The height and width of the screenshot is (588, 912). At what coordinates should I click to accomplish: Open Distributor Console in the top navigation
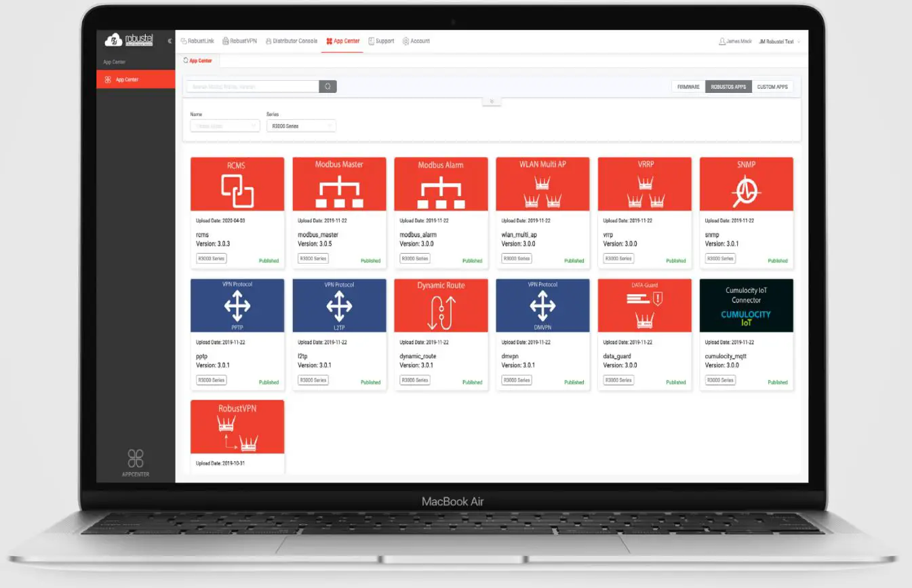pos(292,41)
